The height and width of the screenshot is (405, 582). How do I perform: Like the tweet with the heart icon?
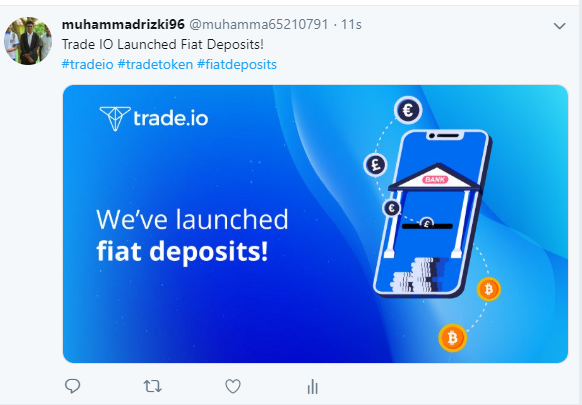coord(233,386)
